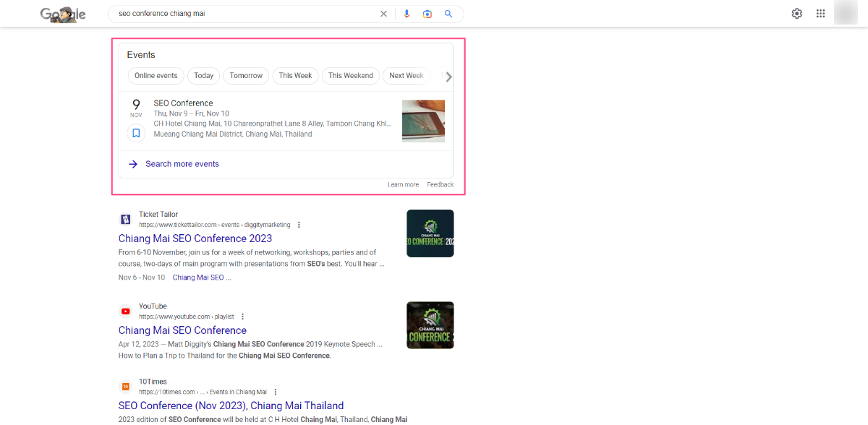Click the 'Chiang Mai SEO ...' sitelink
The height and width of the screenshot is (425, 868).
(x=202, y=278)
